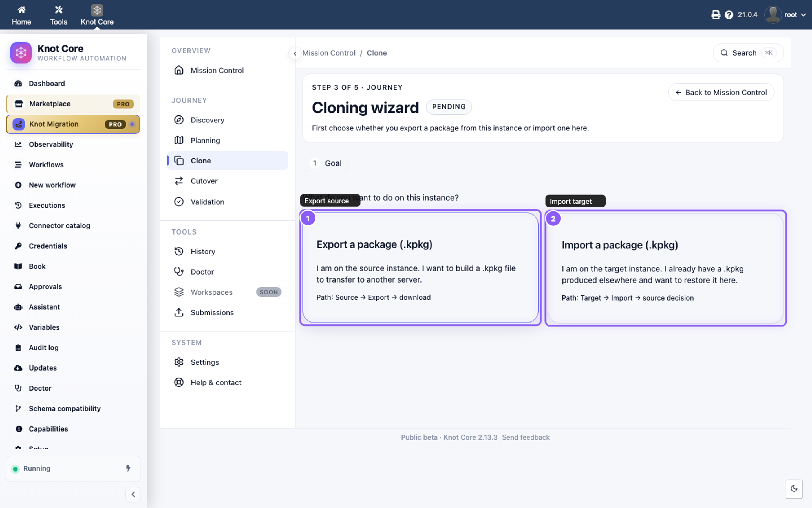Go to the Discovery journey step
The image size is (812, 508).
[x=228, y=120]
